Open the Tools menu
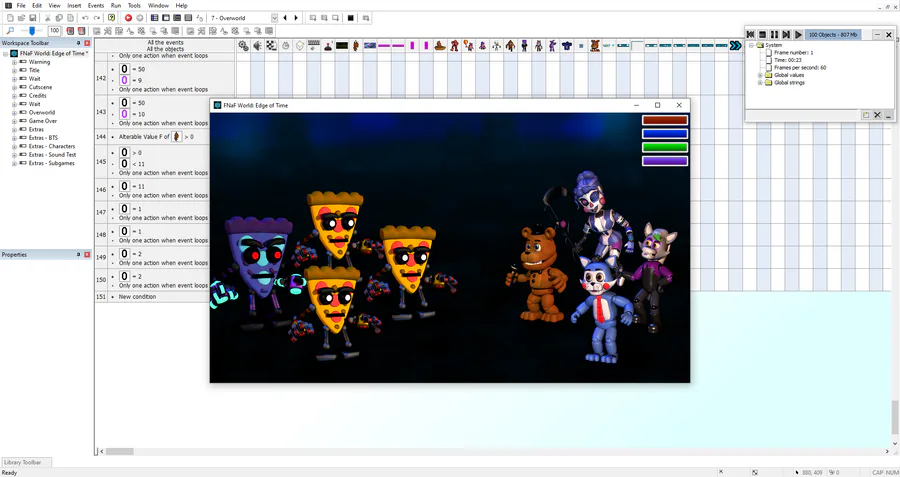Screen dimensions: 900x477 pyautogui.click(x=134, y=6)
